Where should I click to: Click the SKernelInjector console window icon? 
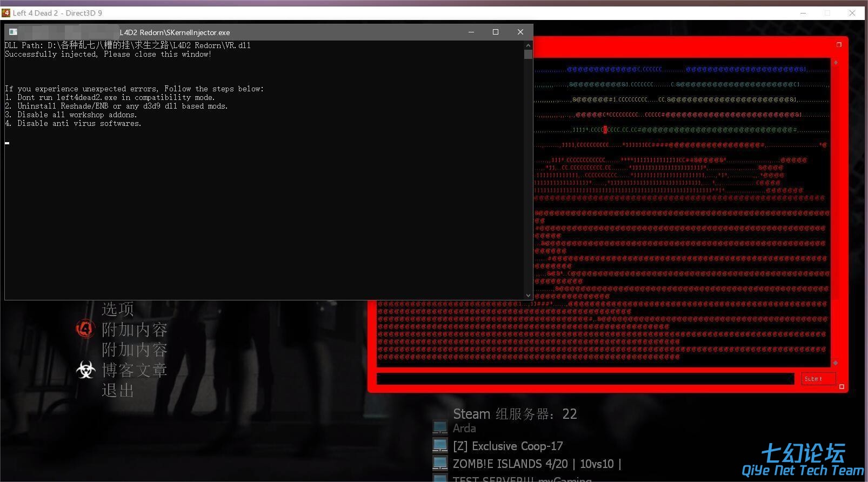(x=13, y=32)
